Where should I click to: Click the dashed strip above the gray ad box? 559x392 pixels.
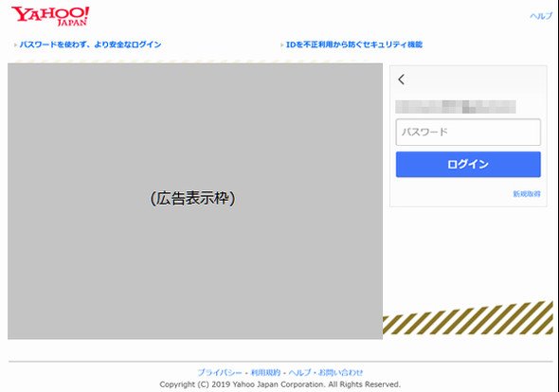click(195, 62)
